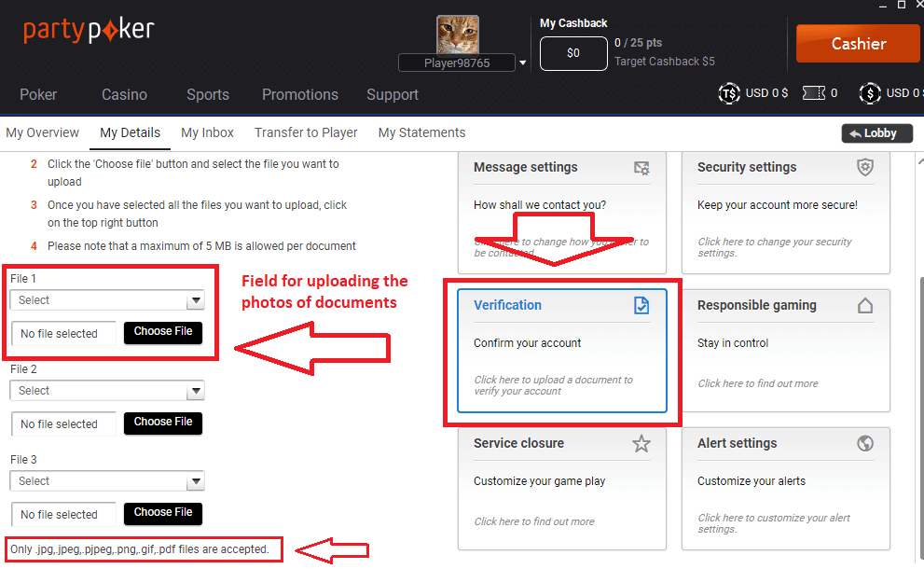Open the Support menu
The image size is (924, 569).
point(393,94)
